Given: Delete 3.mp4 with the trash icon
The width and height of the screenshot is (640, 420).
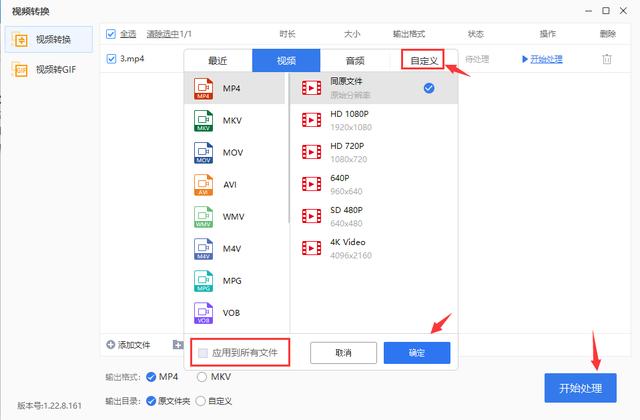Looking at the screenshot, I should pos(606,60).
